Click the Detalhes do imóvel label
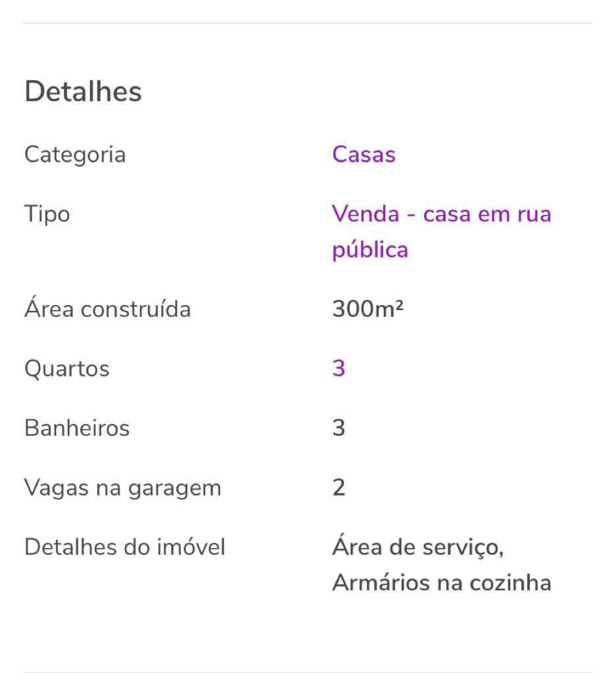This screenshot has width=616, height=673. pyautogui.click(x=125, y=547)
